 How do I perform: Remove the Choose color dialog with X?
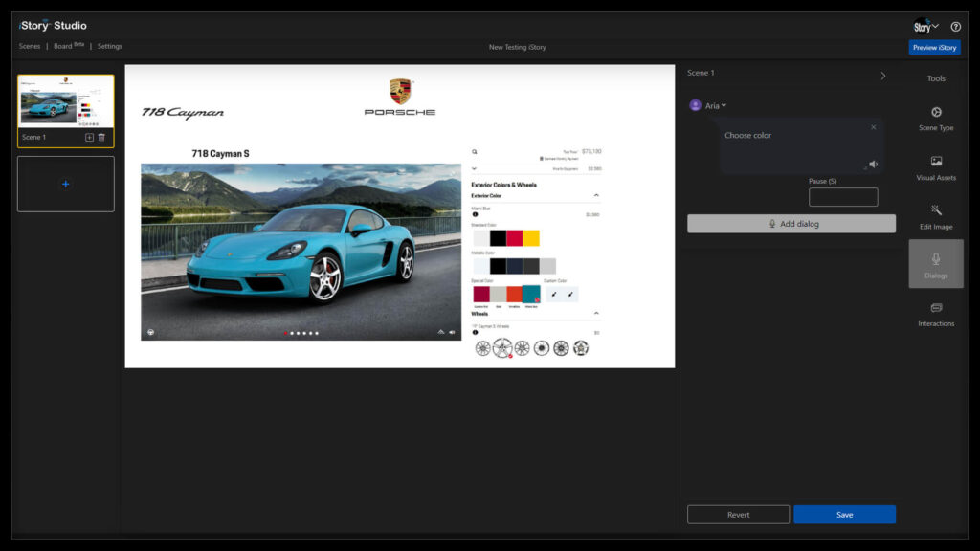coord(873,127)
